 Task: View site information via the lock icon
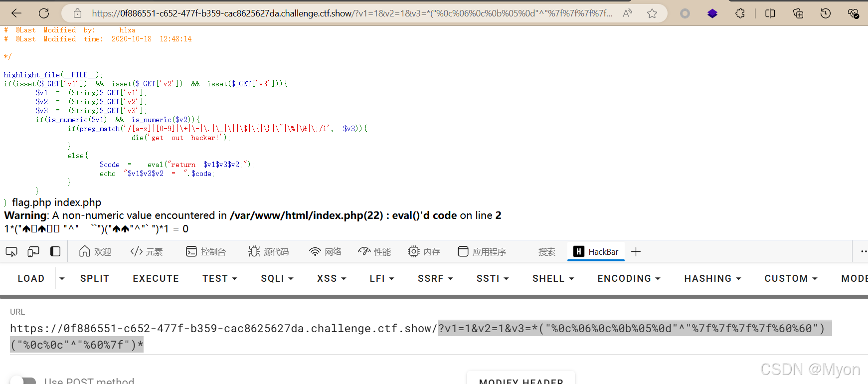point(77,13)
